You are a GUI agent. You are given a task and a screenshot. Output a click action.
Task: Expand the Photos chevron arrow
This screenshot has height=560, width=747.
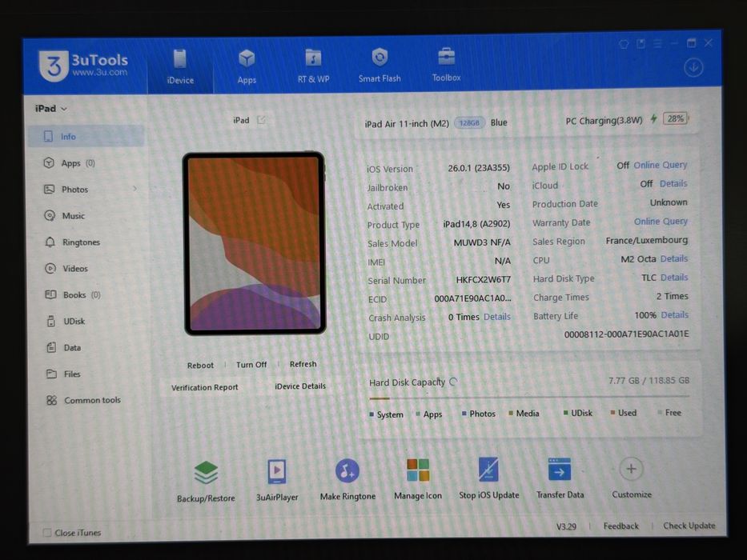pyautogui.click(x=135, y=189)
